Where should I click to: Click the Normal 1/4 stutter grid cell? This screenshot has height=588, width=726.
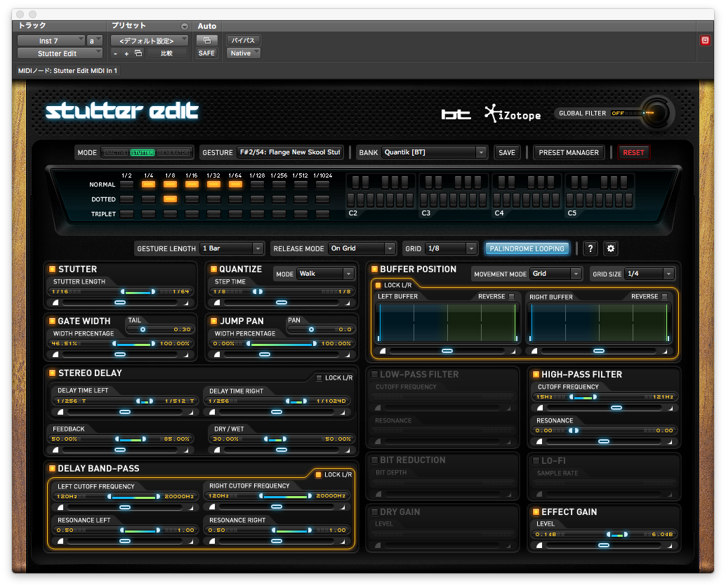point(149,185)
